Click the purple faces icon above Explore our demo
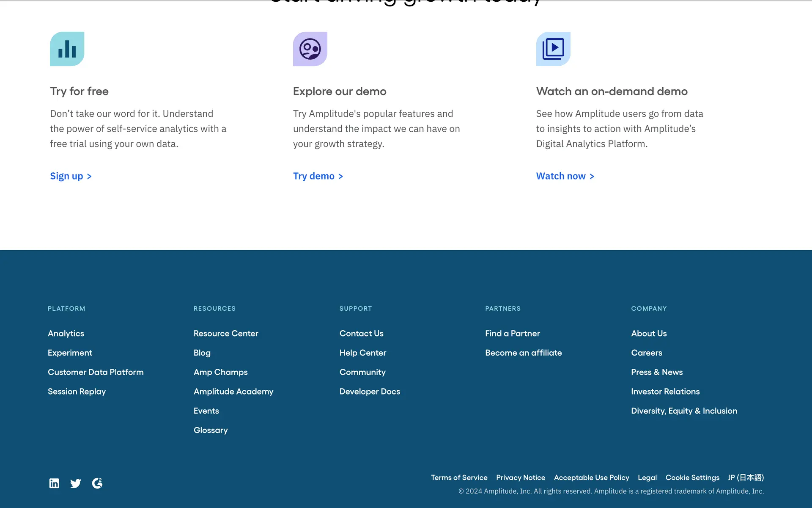The image size is (812, 508). (x=310, y=49)
